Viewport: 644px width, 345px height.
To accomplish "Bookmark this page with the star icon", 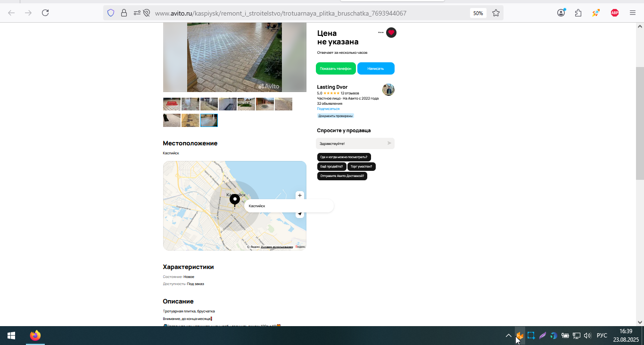I will pyautogui.click(x=496, y=13).
